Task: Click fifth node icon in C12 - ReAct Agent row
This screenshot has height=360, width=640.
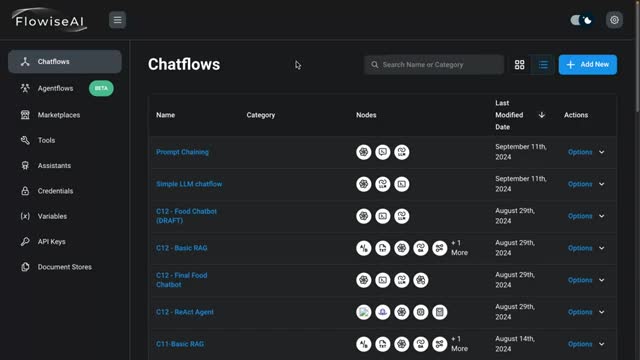Action: pyautogui.click(x=440, y=312)
